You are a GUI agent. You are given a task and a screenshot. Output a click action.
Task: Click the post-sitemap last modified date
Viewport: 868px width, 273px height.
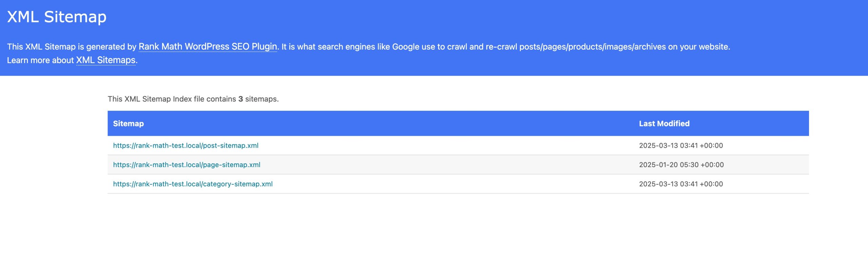point(680,146)
